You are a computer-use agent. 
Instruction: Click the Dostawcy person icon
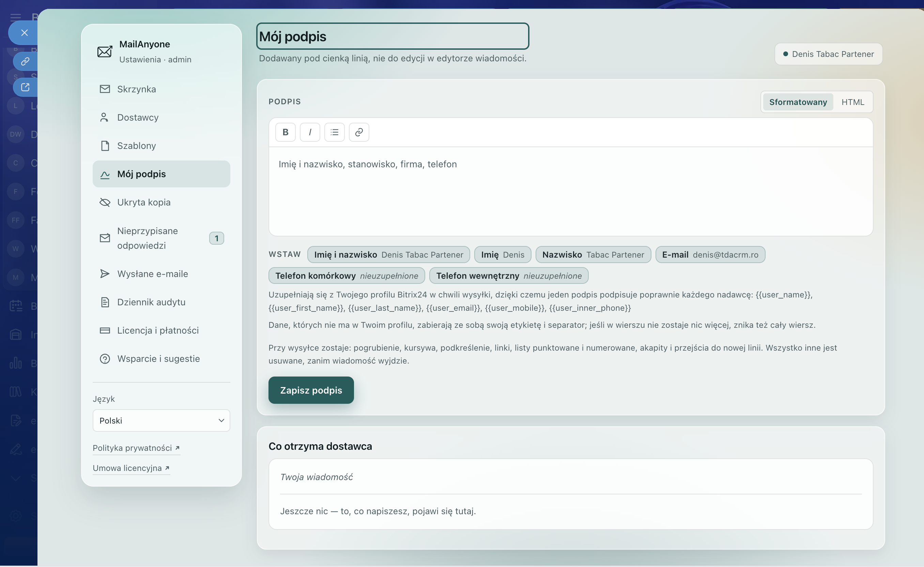(104, 117)
